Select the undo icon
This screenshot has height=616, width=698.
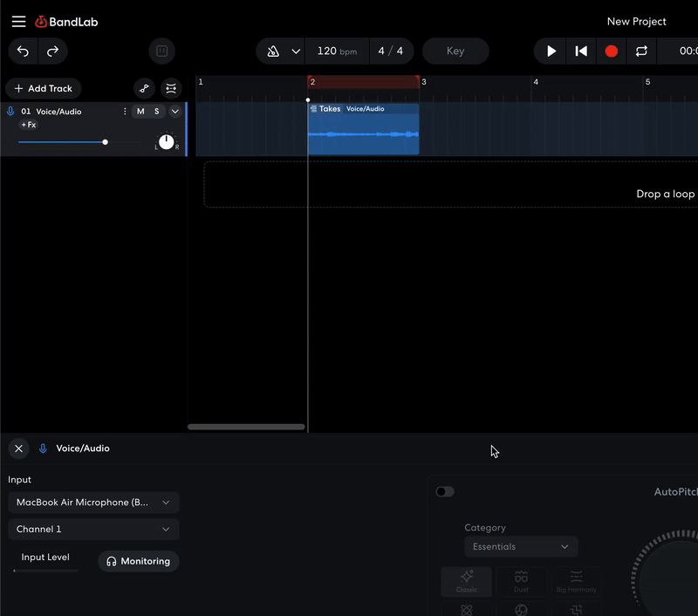click(x=23, y=51)
